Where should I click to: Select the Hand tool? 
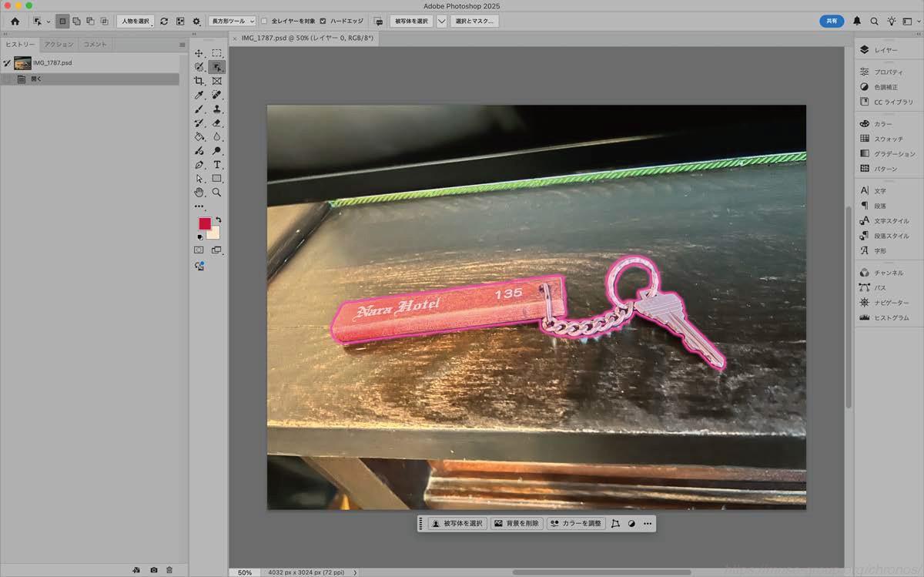(x=199, y=192)
